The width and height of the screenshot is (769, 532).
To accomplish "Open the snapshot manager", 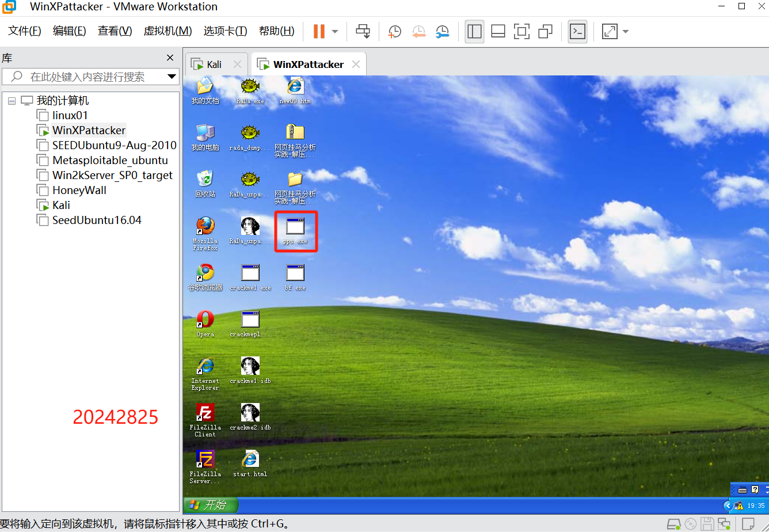I will [442, 32].
